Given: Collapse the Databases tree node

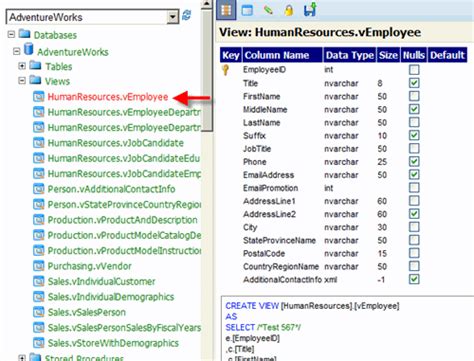Looking at the screenshot, I should [11, 34].
